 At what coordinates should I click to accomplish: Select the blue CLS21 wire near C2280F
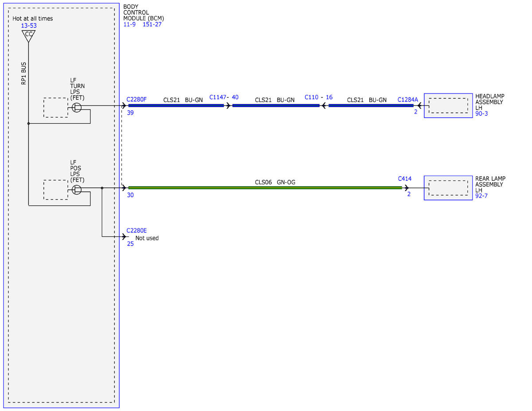tap(176, 106)
